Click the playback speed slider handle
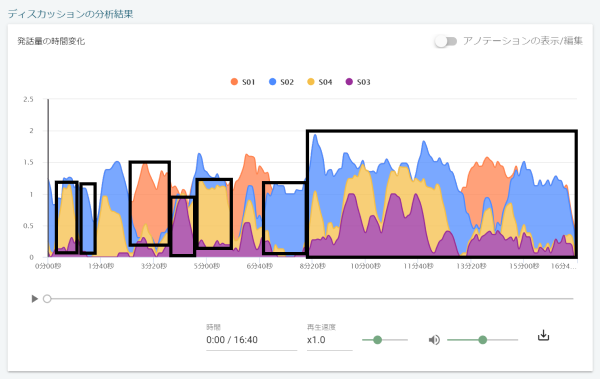The height and width of the screenshot is (379, 600). [377, 340]
